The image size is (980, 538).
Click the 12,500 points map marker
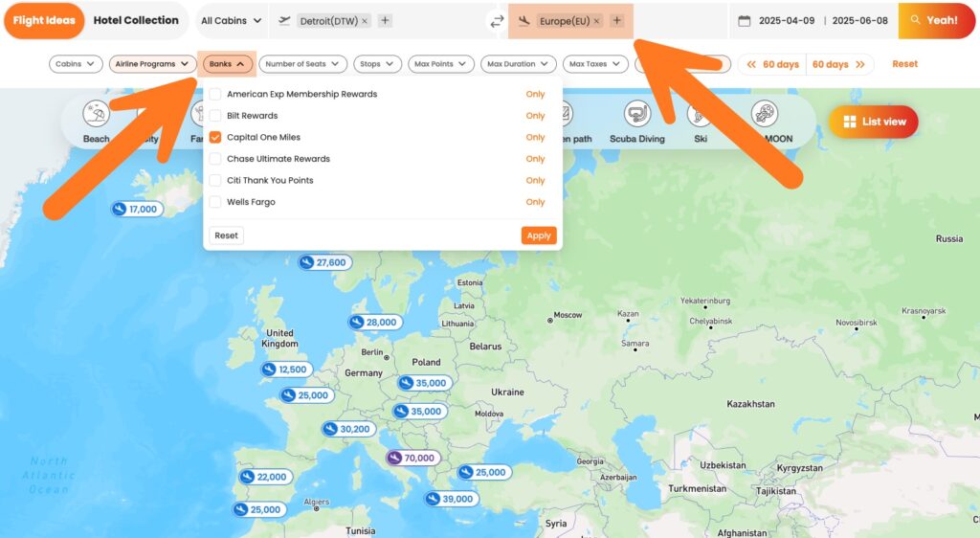tap(286, 370)
